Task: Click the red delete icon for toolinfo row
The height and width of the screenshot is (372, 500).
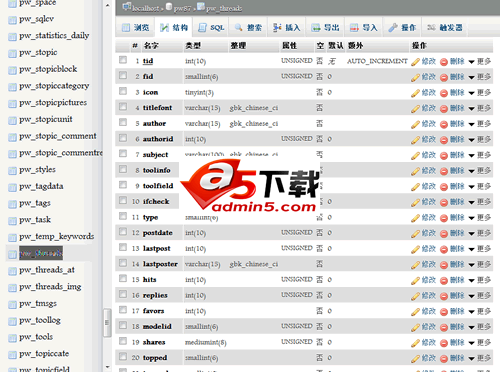Action: tap(444, 171)
